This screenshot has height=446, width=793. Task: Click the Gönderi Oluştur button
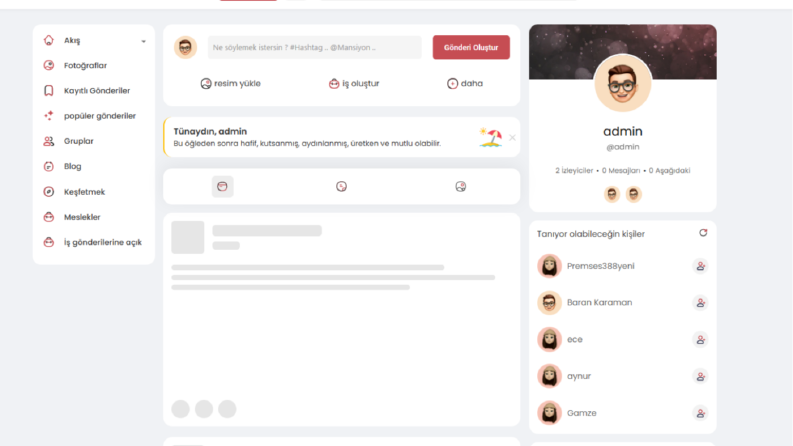471,47
